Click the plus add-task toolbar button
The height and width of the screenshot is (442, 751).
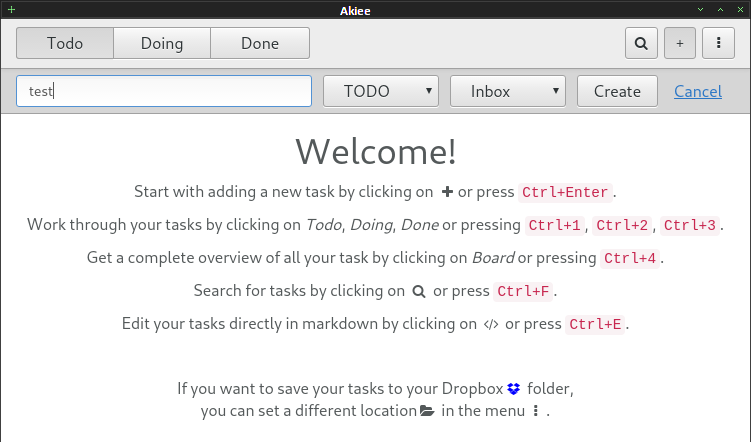[x=680, y=43]
